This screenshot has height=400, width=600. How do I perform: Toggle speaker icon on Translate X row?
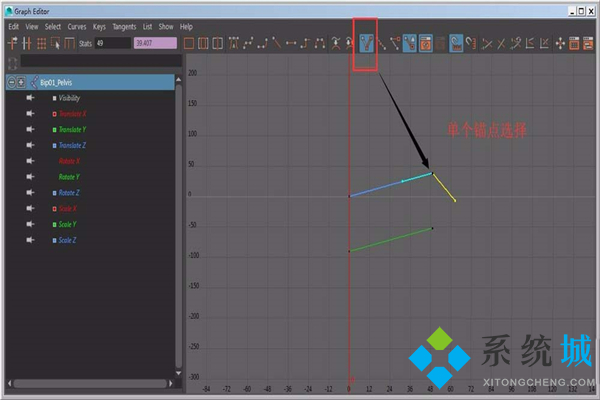30,114
